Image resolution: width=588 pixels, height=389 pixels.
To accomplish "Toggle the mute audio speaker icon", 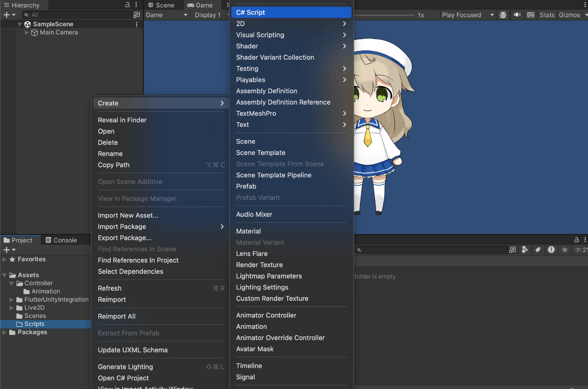I will 517,15.
